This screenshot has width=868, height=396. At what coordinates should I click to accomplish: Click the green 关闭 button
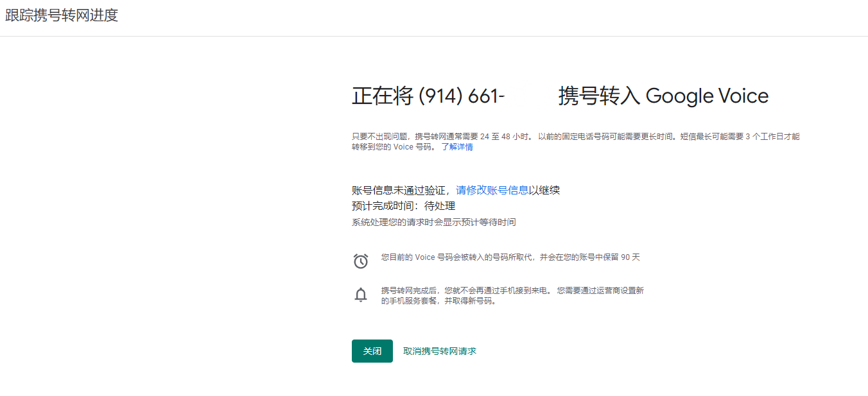(x=372, y=351)
